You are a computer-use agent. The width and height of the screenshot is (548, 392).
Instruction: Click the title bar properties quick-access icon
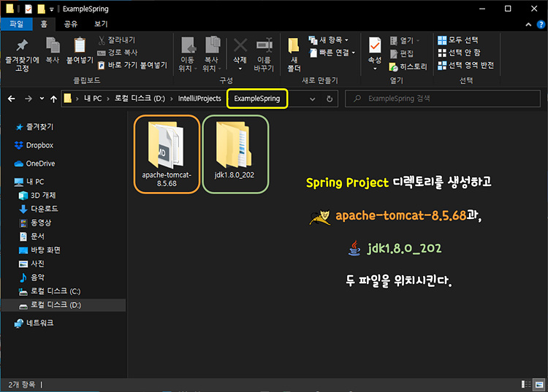click(28, 9)
